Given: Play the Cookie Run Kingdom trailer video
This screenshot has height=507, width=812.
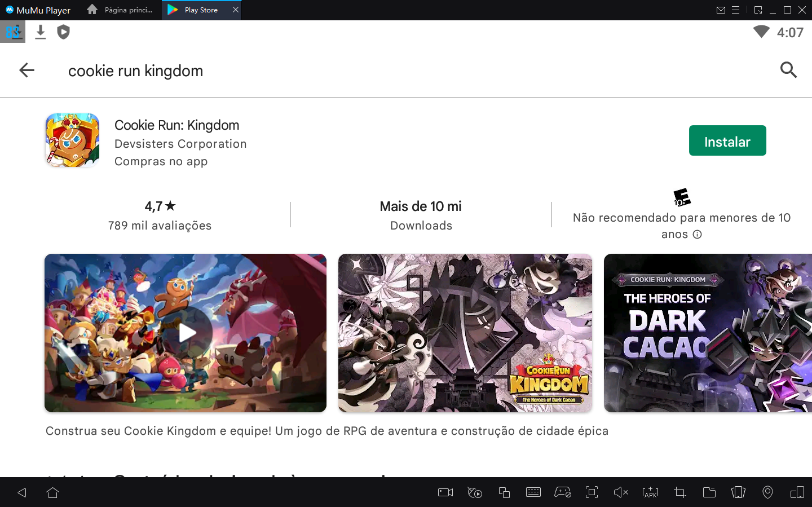Looking at the screenshot, I should (185, 333).
